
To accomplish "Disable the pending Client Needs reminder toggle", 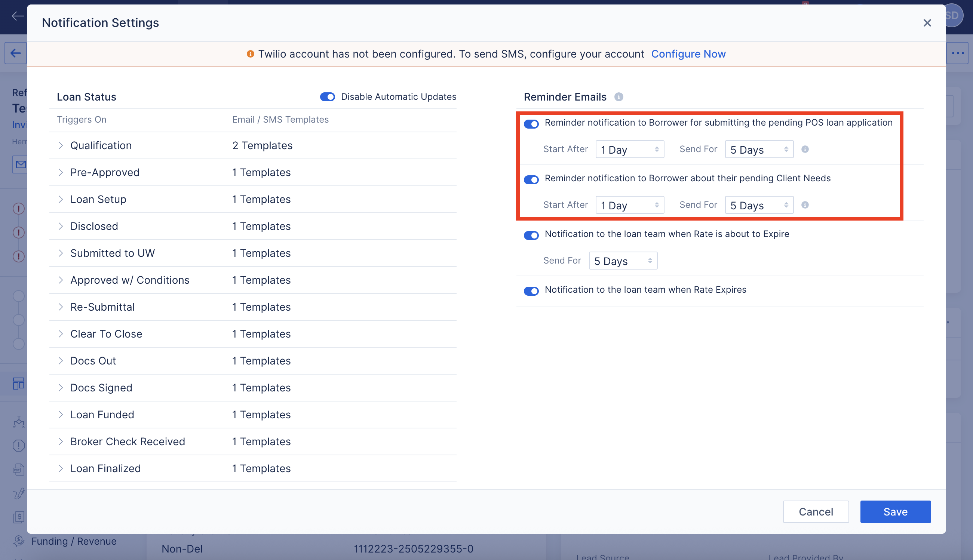I will tap(531, 179).
